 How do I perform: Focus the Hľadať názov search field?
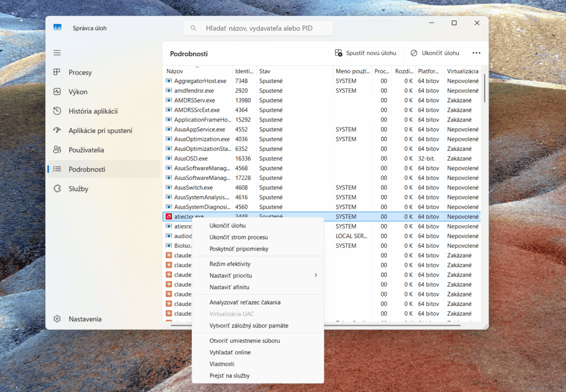tap(258, 28)
